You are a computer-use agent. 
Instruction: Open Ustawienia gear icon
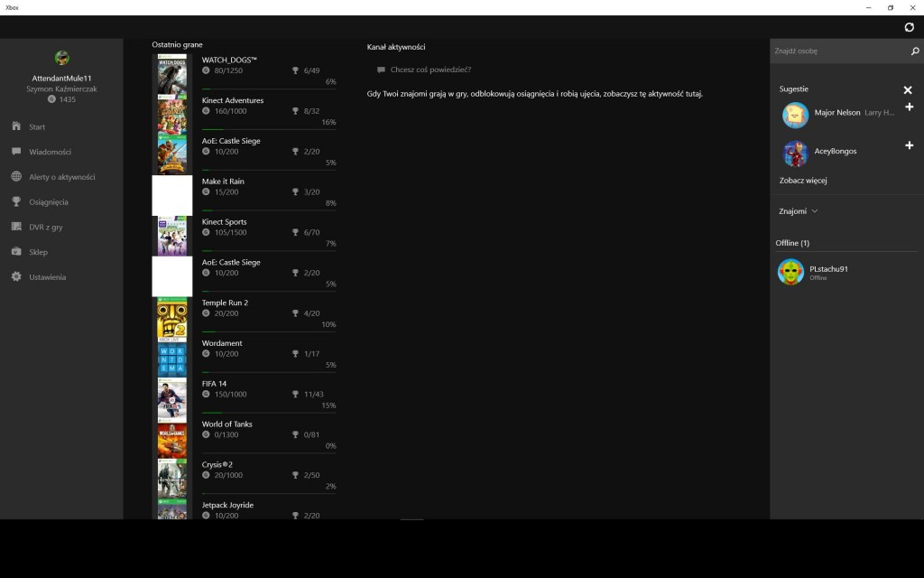click(x=16, y=276)
